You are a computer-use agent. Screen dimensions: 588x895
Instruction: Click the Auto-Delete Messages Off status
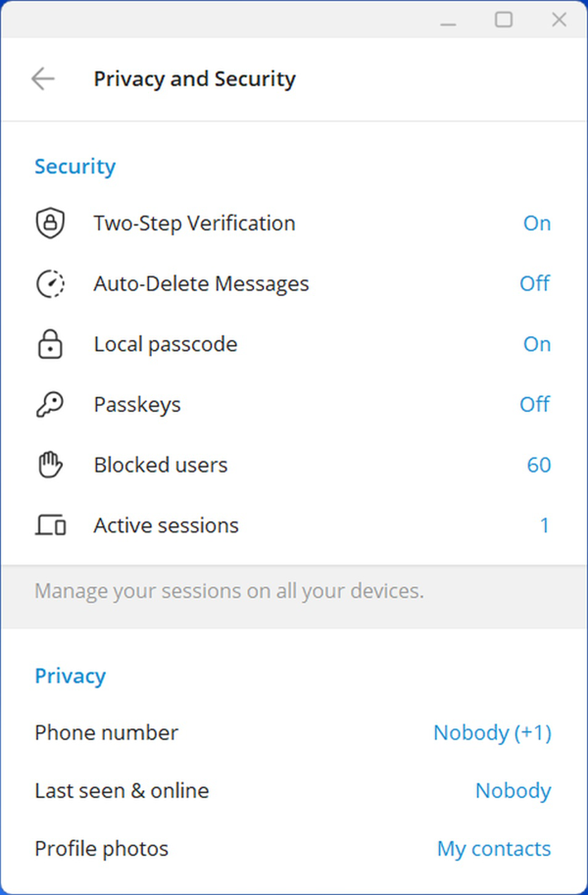point(534,284)
